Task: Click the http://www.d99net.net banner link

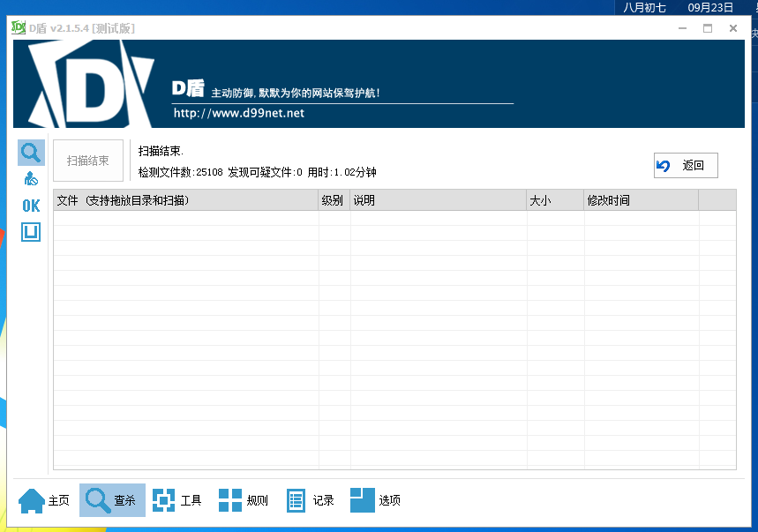Action: pos(239,113)
